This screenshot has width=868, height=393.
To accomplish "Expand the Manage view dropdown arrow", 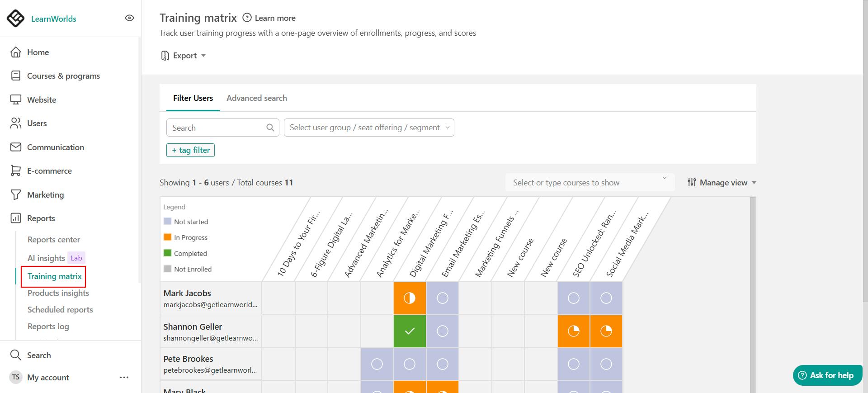I will tap(754, 183).
